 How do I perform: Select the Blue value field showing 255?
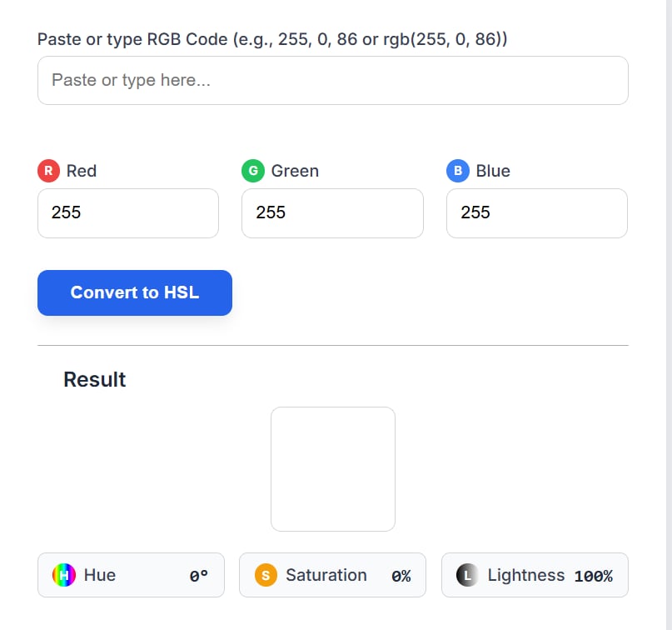point(536,213)
